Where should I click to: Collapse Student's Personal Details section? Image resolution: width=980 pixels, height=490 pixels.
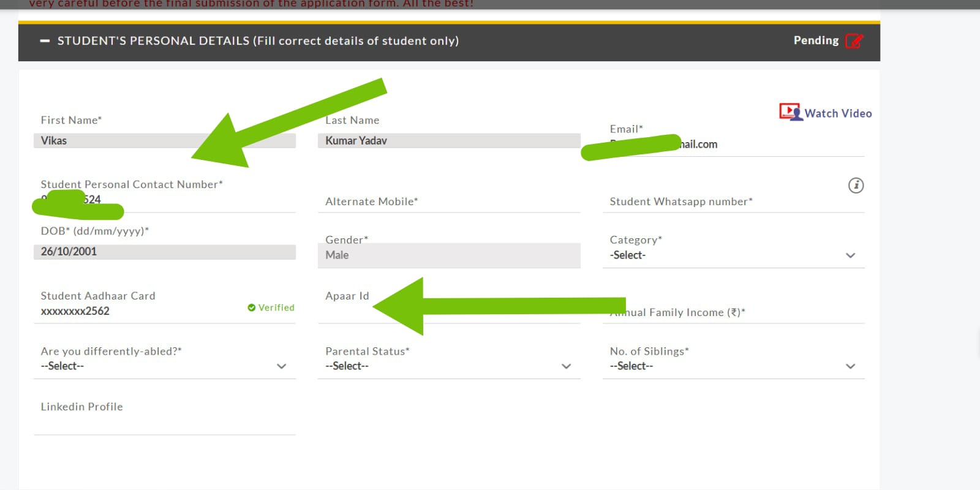tap(45, 41)
